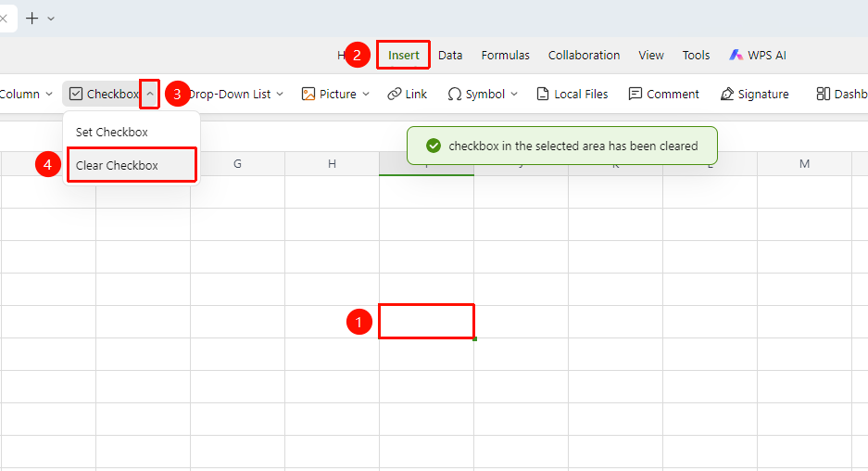Image resolution: width=868 pixels, height=471 pixels.
Task: Click the Symbol omega icon
Action: 455,95
